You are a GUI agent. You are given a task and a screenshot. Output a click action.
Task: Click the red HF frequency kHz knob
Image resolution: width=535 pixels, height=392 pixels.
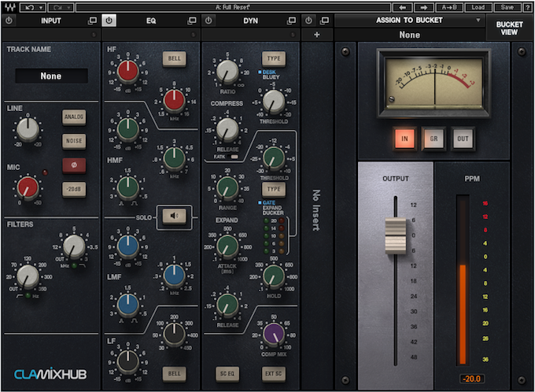175,100
